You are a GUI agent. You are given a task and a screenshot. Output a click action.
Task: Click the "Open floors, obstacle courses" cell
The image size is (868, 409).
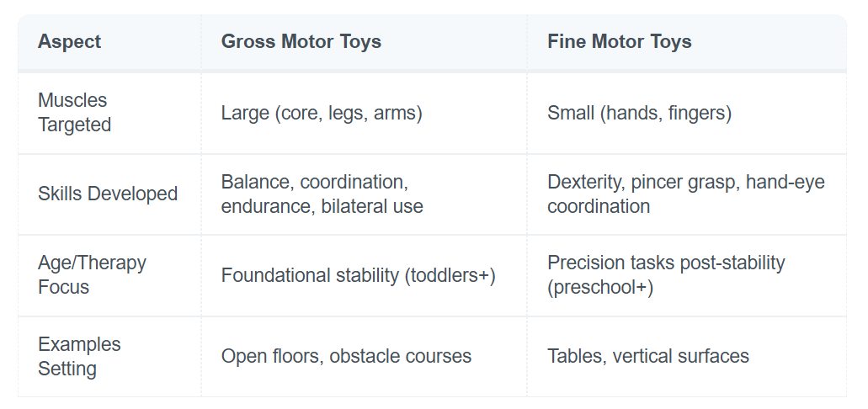(346, 357)
